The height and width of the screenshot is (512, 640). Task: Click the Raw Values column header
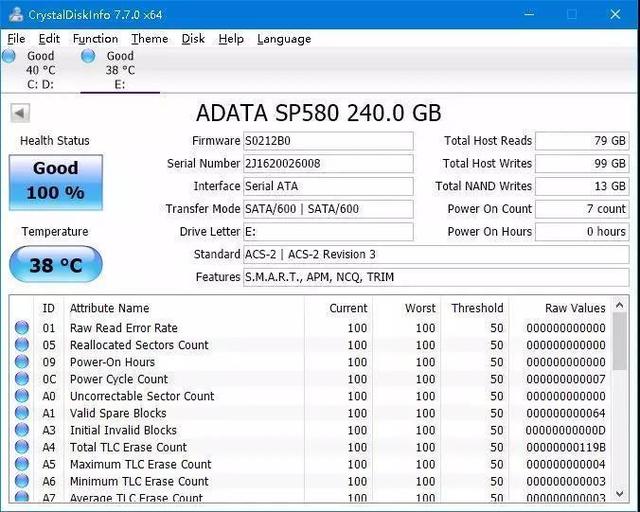click(561, 308)
